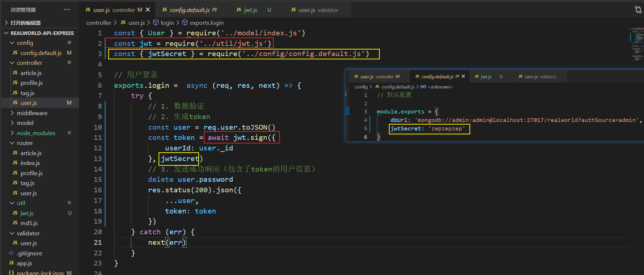
Task: Open app.js in explorer
Action: pos(24,263)
